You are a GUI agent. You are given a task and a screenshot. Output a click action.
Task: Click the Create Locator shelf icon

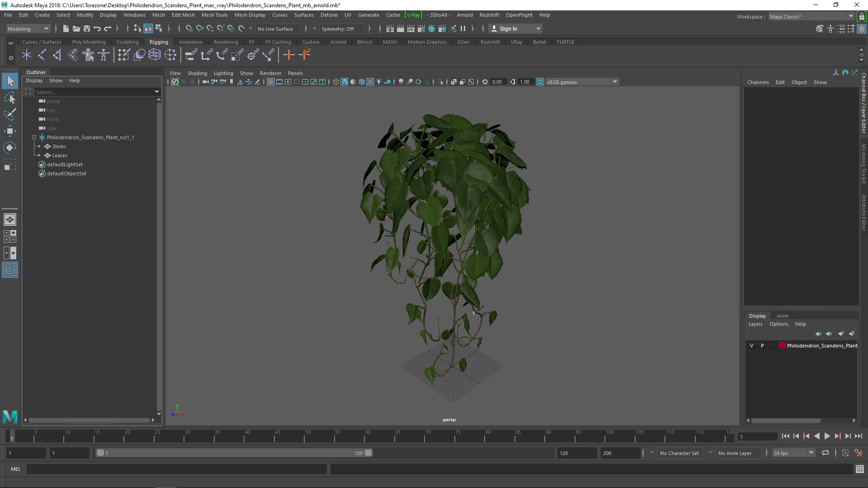pyautogui.click(x=27, y=55)
